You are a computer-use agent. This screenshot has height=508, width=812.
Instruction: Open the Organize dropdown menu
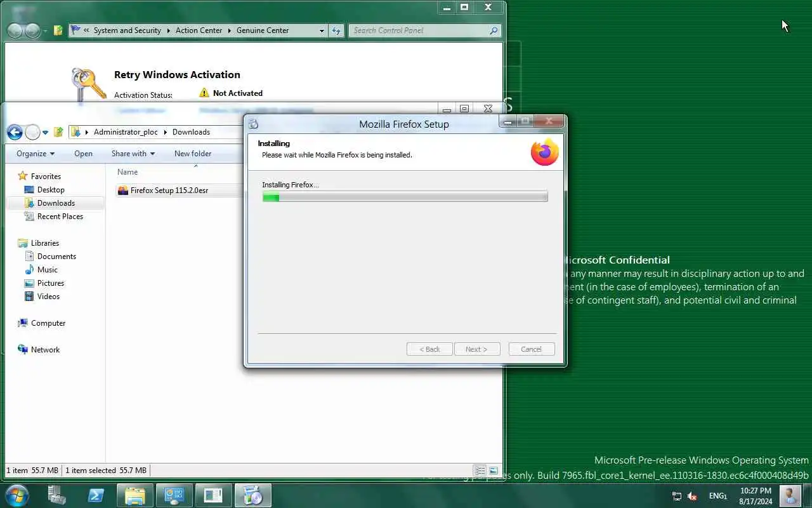[36, 154]
